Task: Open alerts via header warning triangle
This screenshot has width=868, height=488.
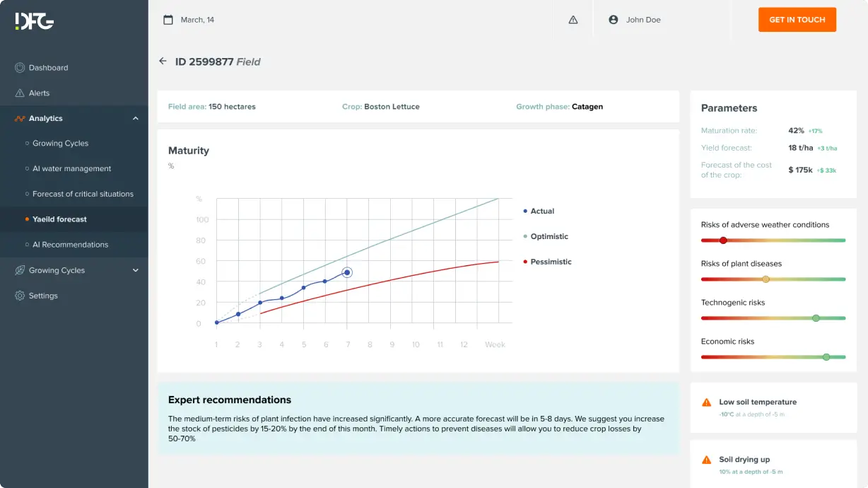Action: click(573, 20)
